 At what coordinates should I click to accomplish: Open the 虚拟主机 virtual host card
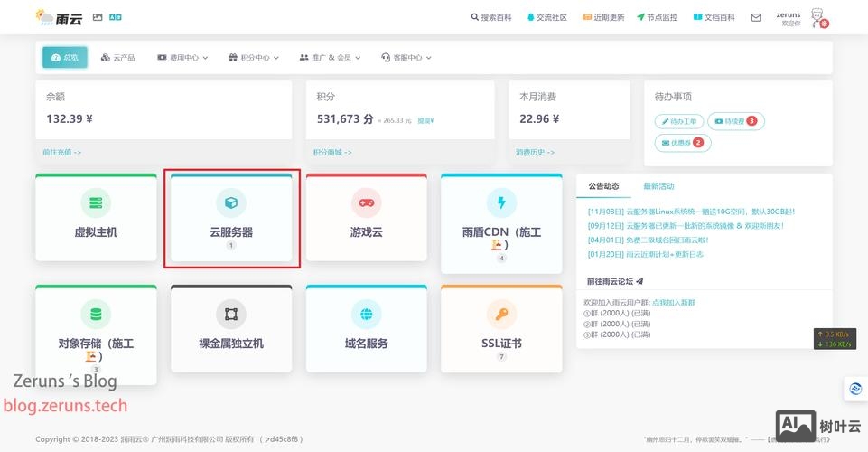click(96, 217)
